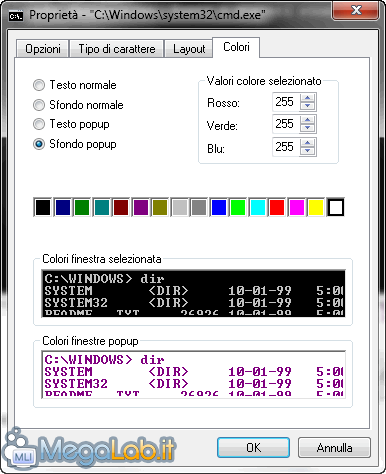Select the dark red maroon swatch

(121, 207)
